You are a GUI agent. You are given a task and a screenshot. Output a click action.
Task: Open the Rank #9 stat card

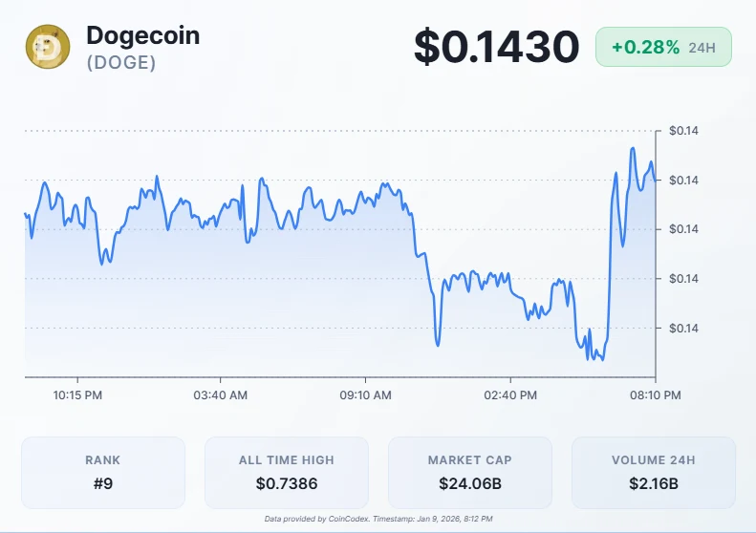tap(103, 472)
